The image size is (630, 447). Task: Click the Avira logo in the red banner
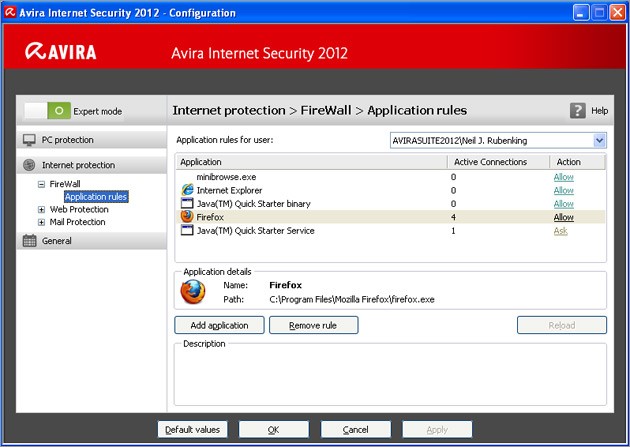pyautogui.click(x=61, y=52)
